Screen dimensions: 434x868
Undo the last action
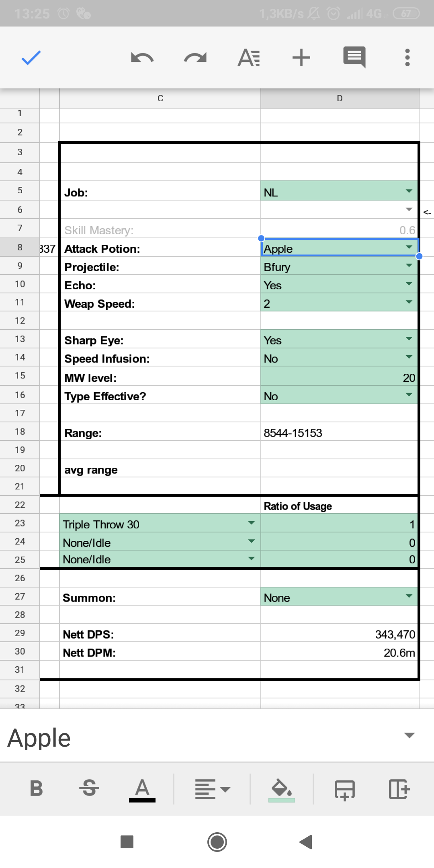pos(142,58)
